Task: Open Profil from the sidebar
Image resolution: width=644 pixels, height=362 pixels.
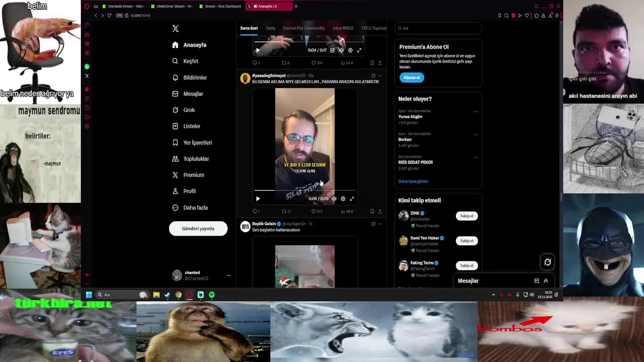Action: [184, 191]
